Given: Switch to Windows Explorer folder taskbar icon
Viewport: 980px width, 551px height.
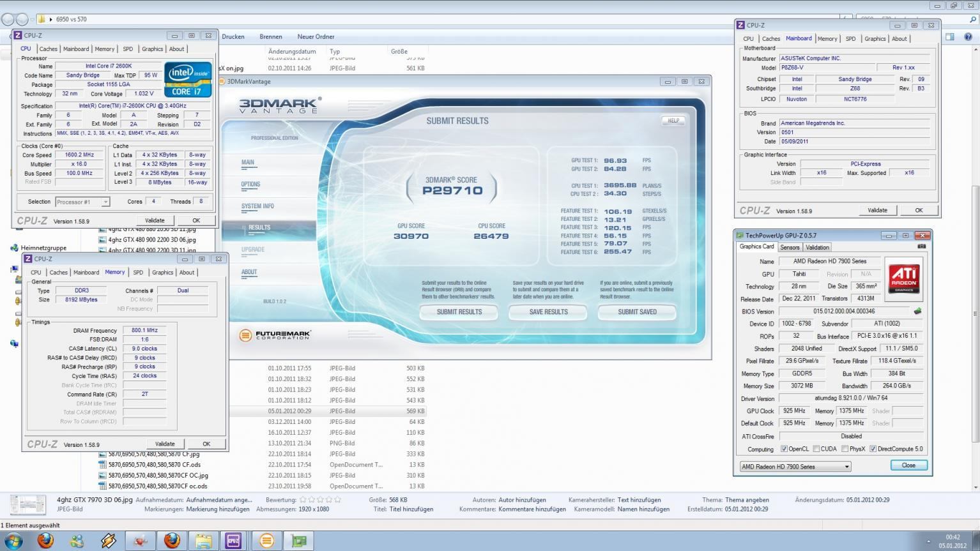Looking at the screenshot, I should pos(203,541).
